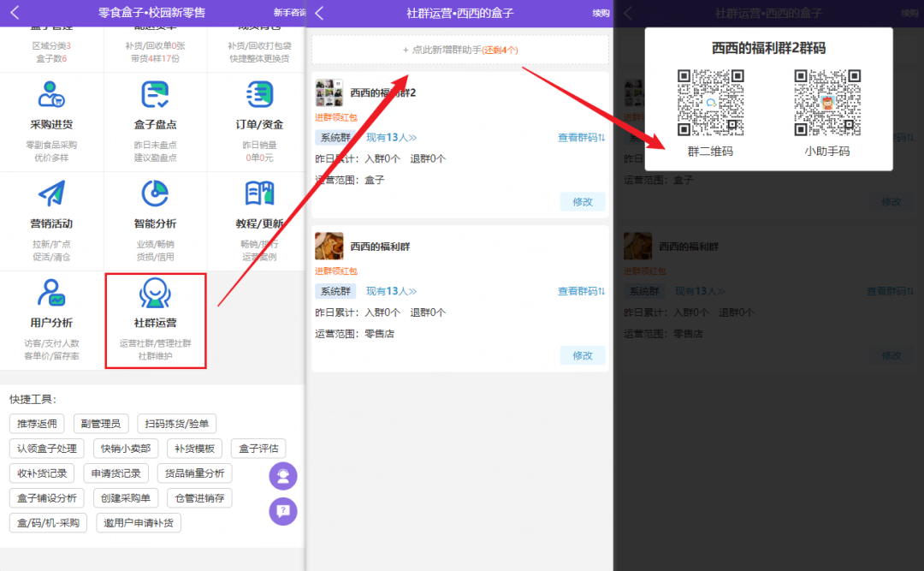Open 教程/更新 book icon
The height and width of the screenshot is (571, 924).
click(x=259, y=193)
